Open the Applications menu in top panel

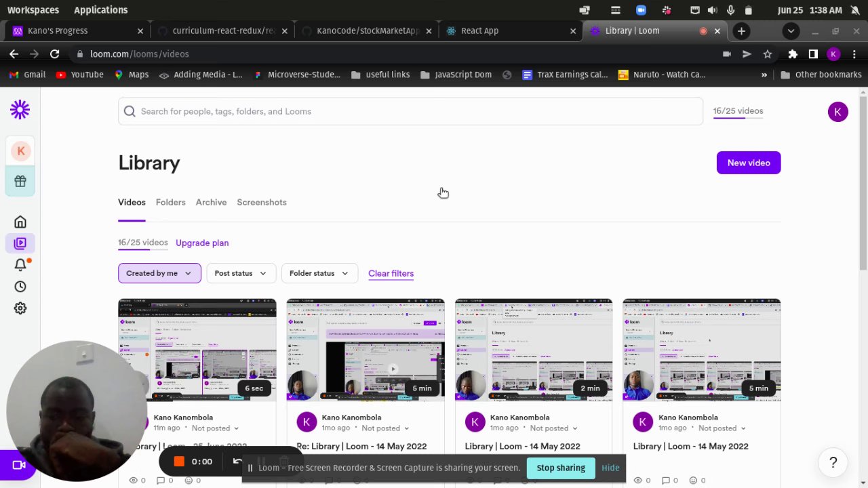point(100,10)
